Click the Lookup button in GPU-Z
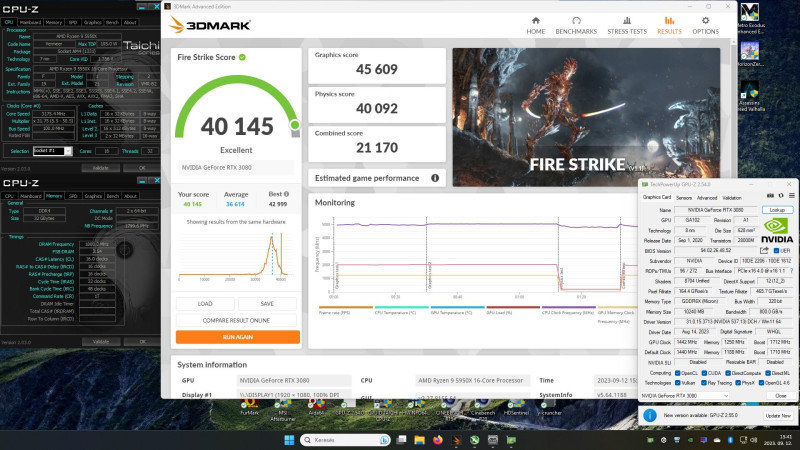800x450 pixels. pos(777,210)
